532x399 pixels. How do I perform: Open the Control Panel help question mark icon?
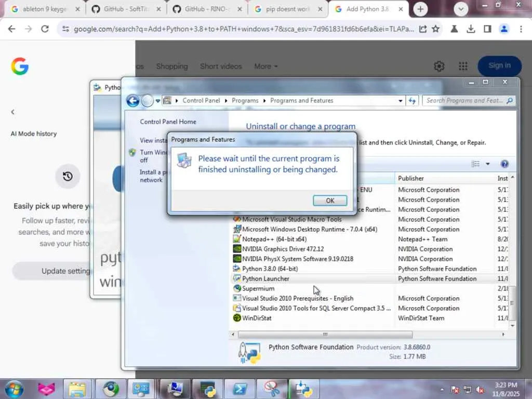tap(504, 164)
